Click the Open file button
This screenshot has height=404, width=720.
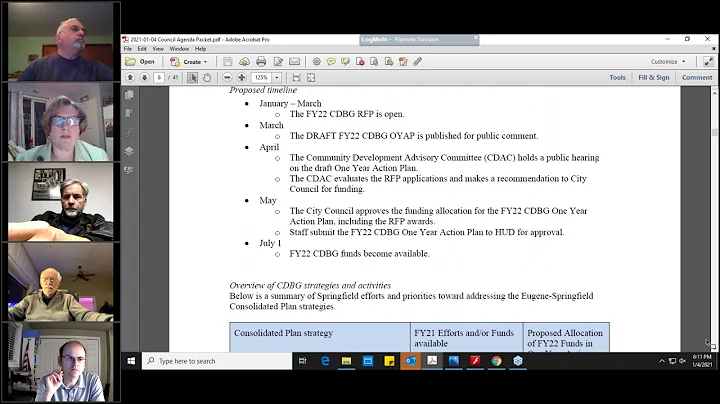click(141, 62)
